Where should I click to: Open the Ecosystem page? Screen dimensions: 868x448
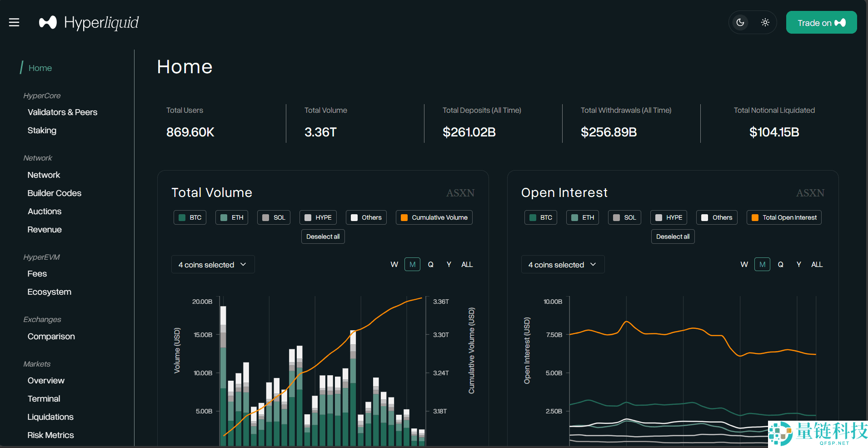click(x=49, y=292)
